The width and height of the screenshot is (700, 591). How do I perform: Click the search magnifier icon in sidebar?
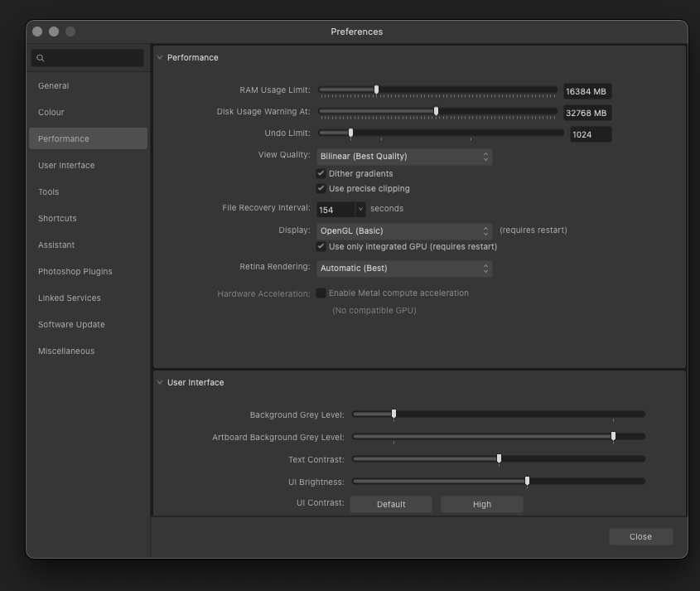pyautogui.click(x=41, y=58)
